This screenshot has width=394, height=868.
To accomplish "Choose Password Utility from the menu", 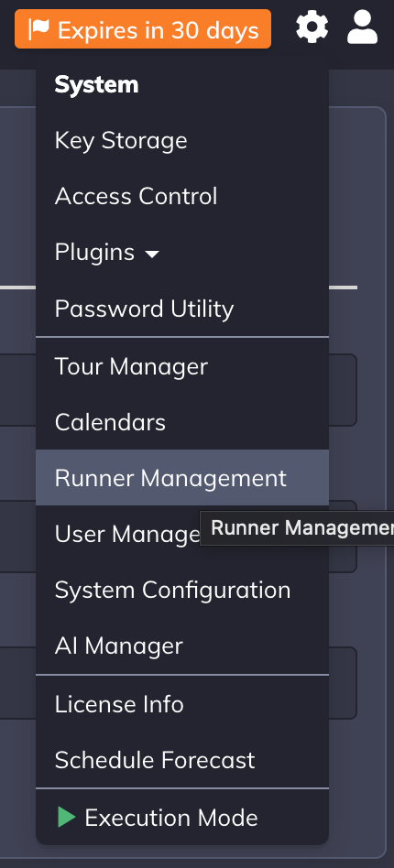I will [182, 309].
